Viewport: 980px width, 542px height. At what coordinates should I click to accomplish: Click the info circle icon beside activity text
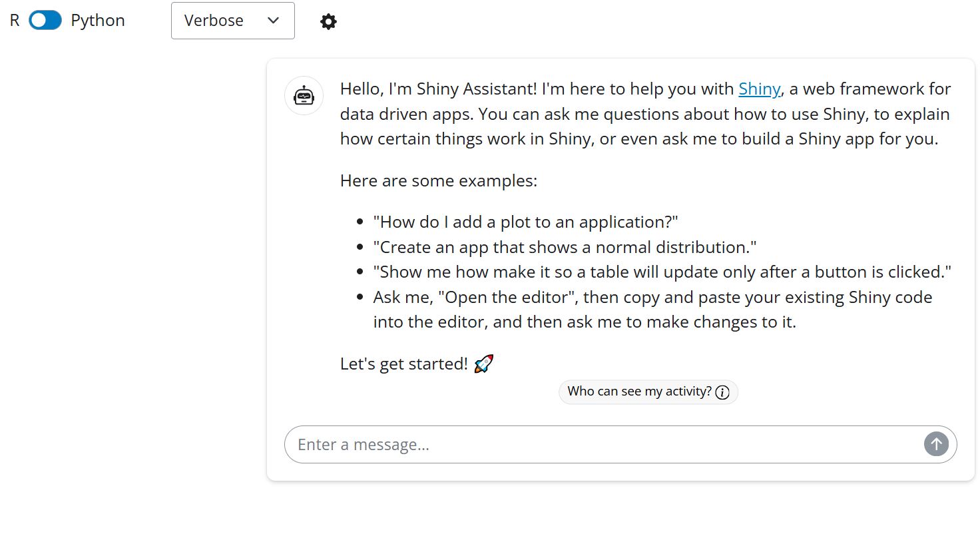coord(722,392)
